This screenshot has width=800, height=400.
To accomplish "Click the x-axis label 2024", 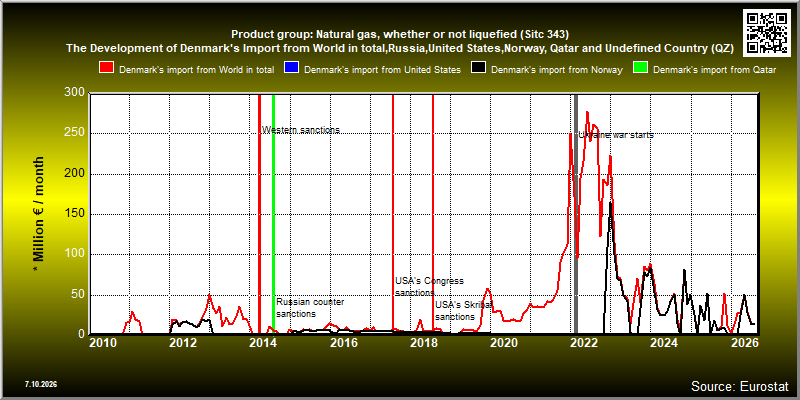I will [x=664, y=342].
